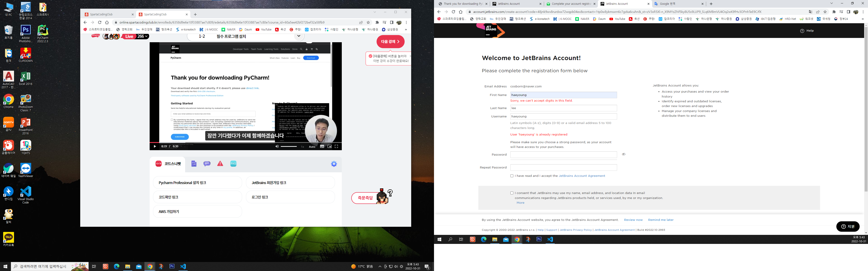Click Remind me later link

coord(660,220)
